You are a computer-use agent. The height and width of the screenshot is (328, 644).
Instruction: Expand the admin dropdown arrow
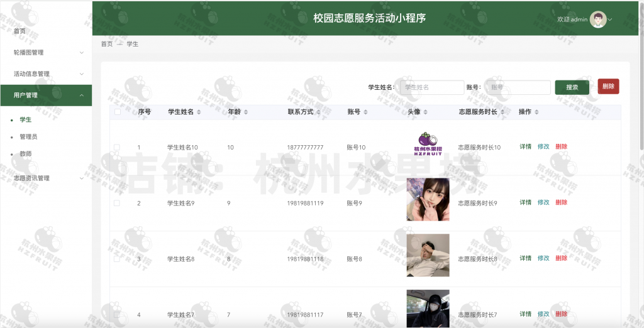tap(610, 19)
